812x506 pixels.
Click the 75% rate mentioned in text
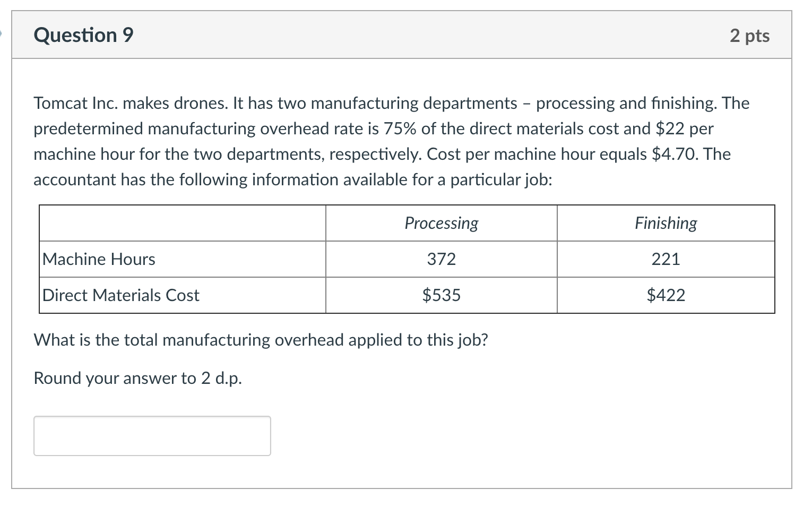400,128
